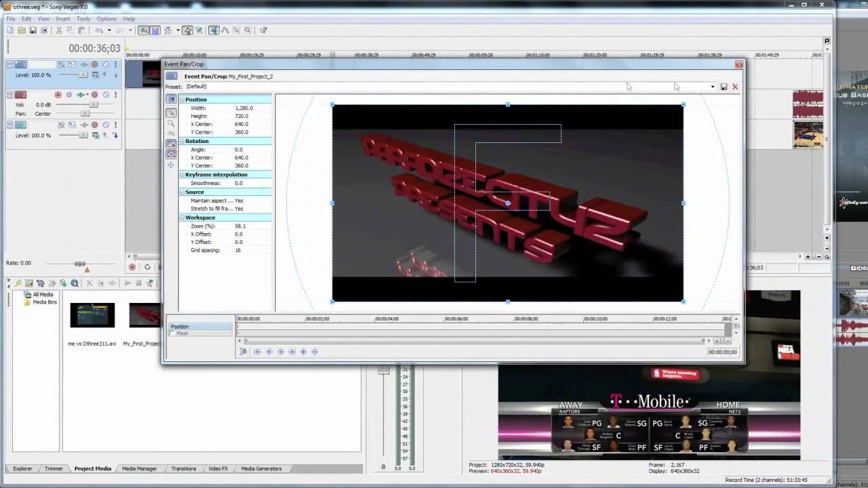The image size is (868, 488).
Task: Open the Tools menu
Action: 83,18
